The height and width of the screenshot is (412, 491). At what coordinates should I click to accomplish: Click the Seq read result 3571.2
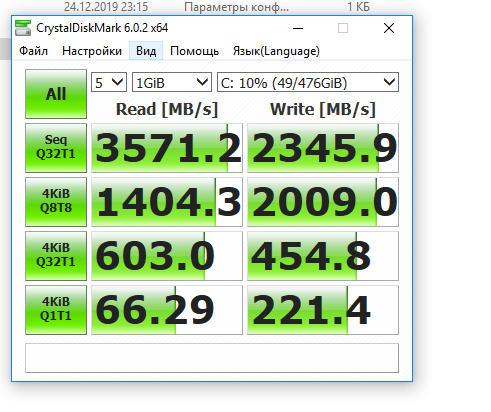click(x=167, y=148)
